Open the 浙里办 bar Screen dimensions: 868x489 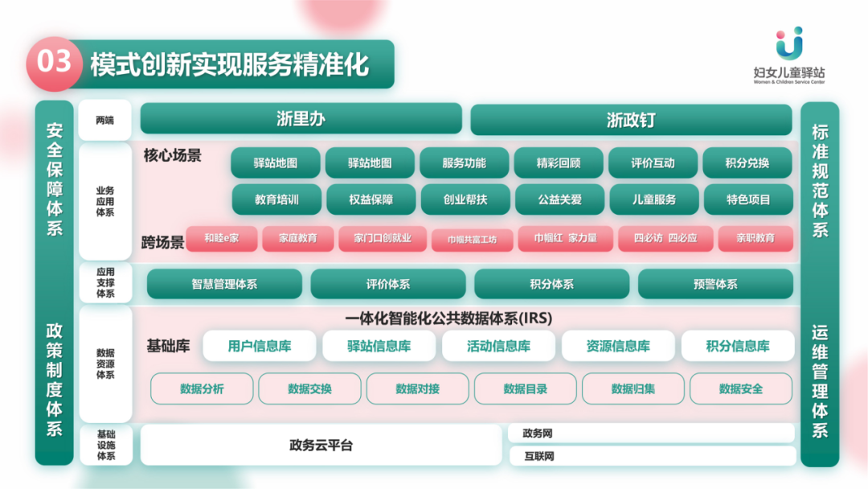[301, 118]
